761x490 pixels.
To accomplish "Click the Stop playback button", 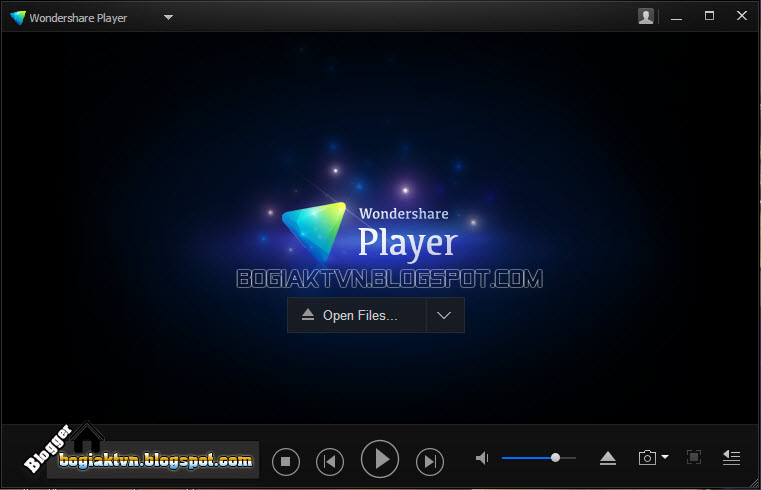I will coord(286,461).
